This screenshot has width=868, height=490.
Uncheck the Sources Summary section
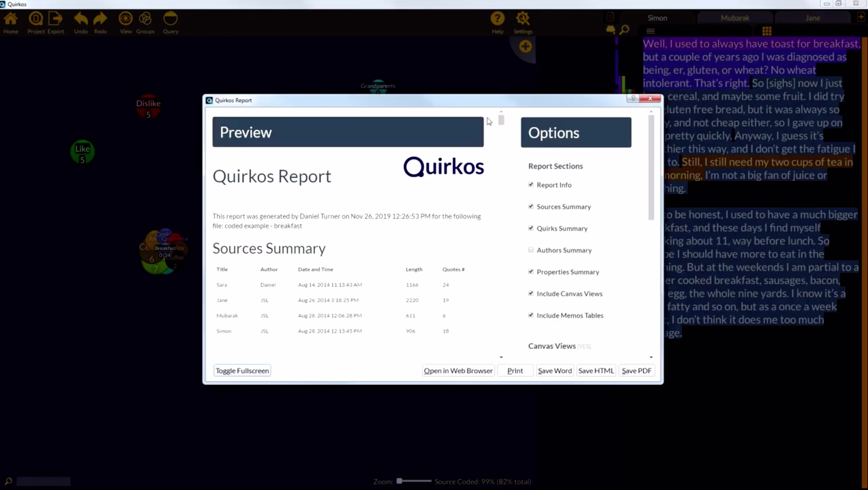pyautogui.click(x=531, y=206)
